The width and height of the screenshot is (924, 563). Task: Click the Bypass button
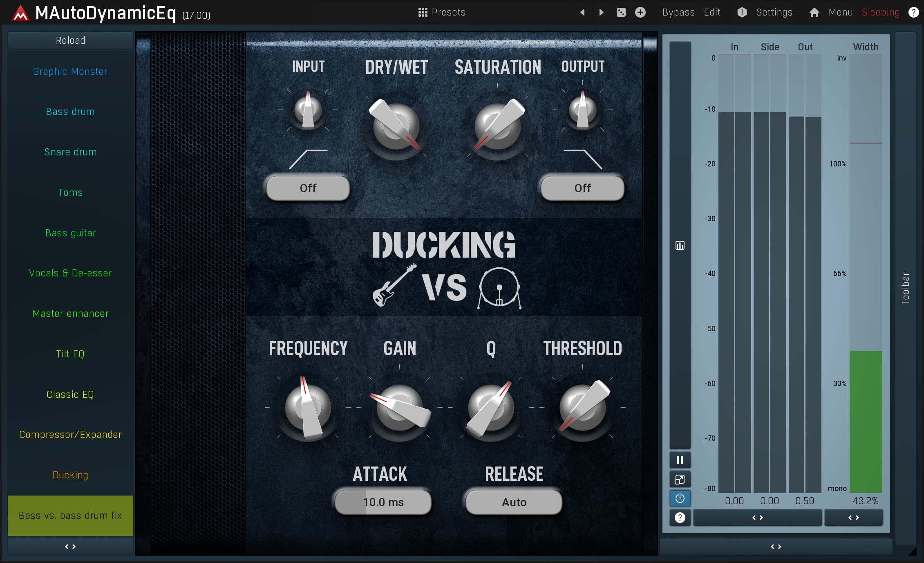[x=678, y=12]
